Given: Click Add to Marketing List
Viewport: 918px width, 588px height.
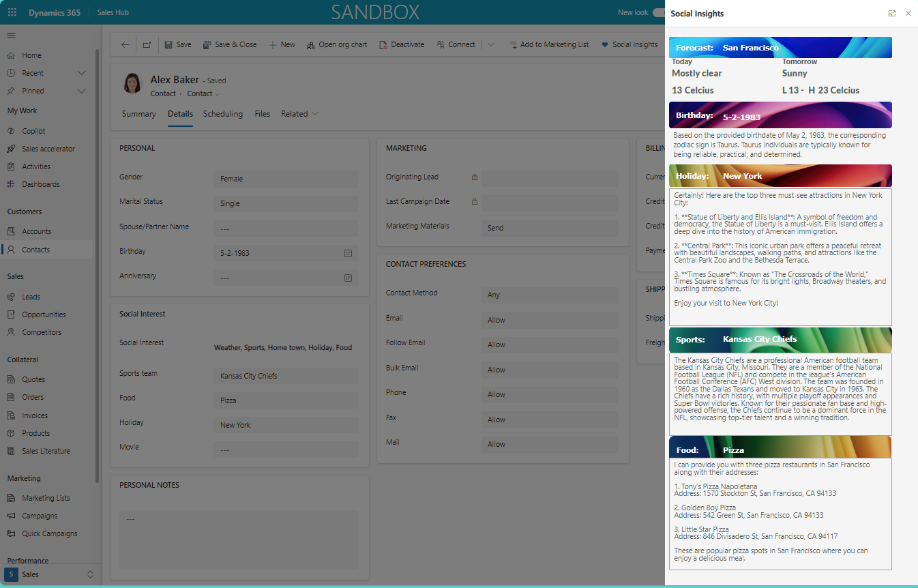Looking at the screenshot, I should (548, 44).
